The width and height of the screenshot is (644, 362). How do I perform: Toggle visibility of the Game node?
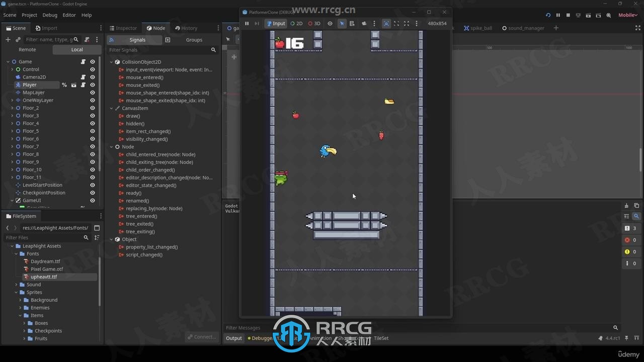(x=93, y=62)
